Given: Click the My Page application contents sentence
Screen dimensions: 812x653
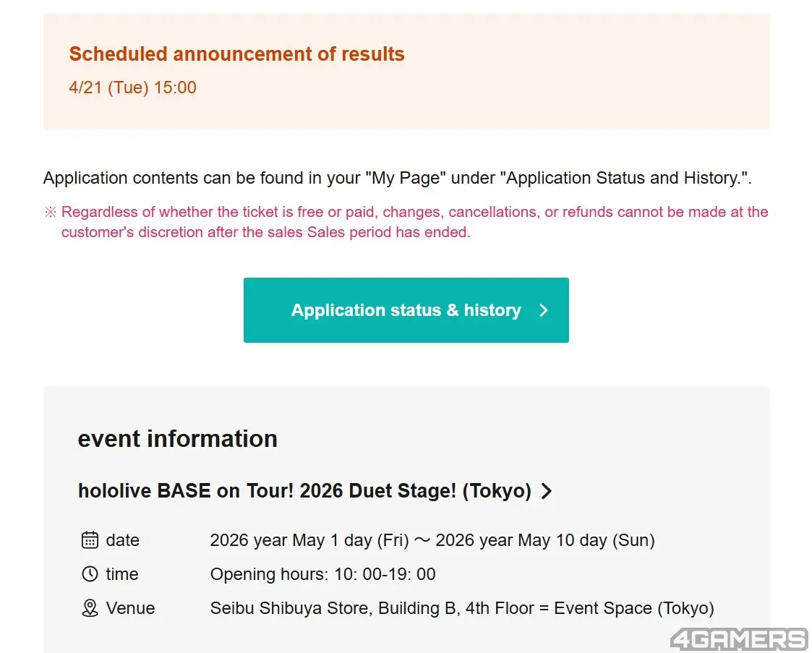Looking at the screenshot, I should 397,178.
